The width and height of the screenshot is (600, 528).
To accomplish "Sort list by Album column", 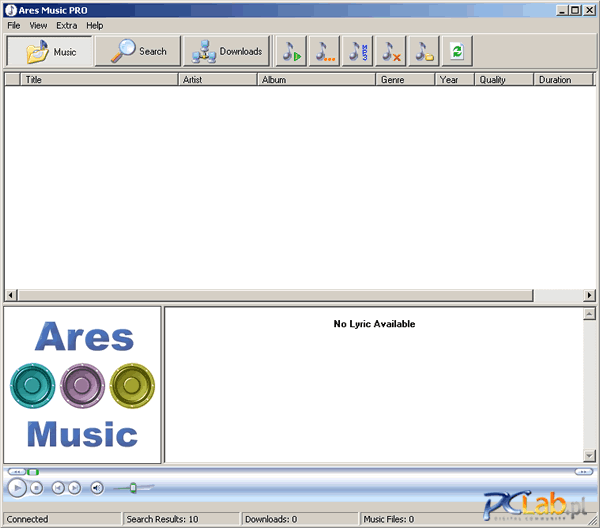I will click(x=316, y=80).
